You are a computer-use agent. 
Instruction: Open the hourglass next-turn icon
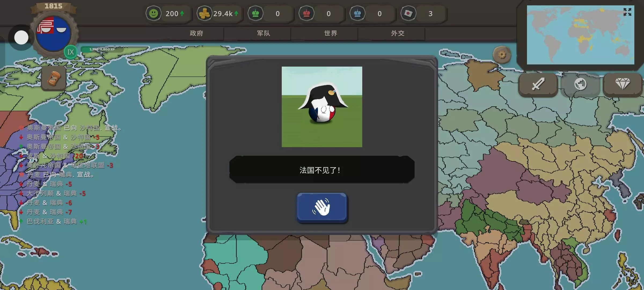(54, 79)
